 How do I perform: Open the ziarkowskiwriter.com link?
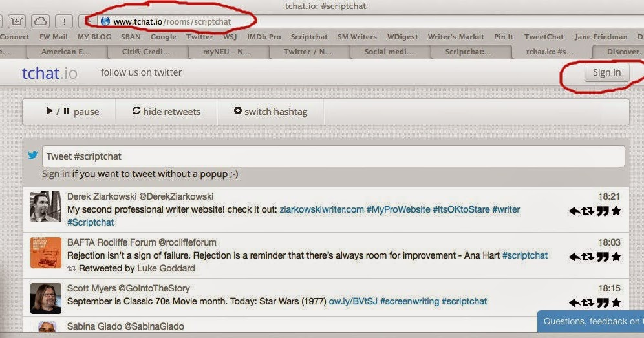321,209
